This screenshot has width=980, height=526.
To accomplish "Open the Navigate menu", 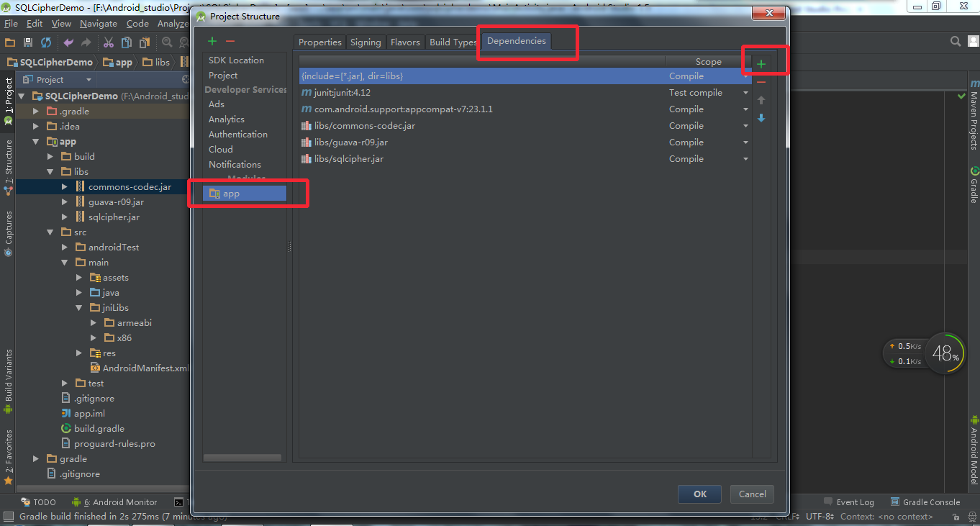I will click(99, 24).
